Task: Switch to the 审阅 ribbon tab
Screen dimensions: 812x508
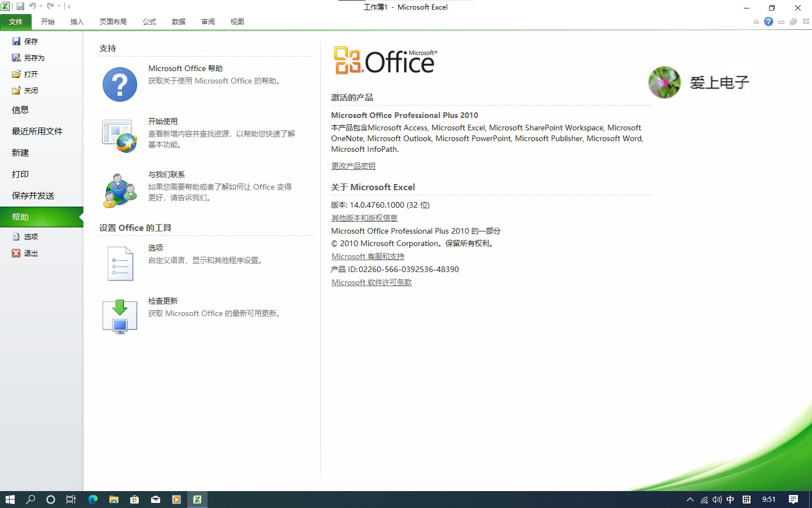Action: click(208, 21)
